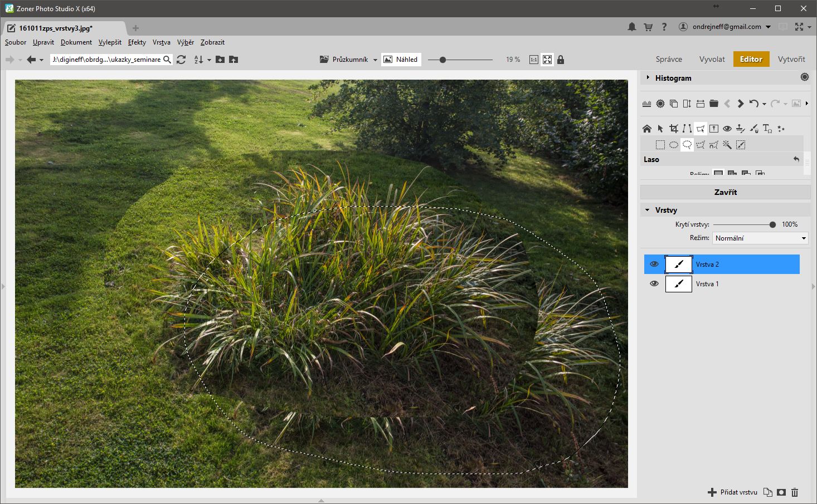Collapse the Vrstvy panel
The image size is (817, 504).
648,210
